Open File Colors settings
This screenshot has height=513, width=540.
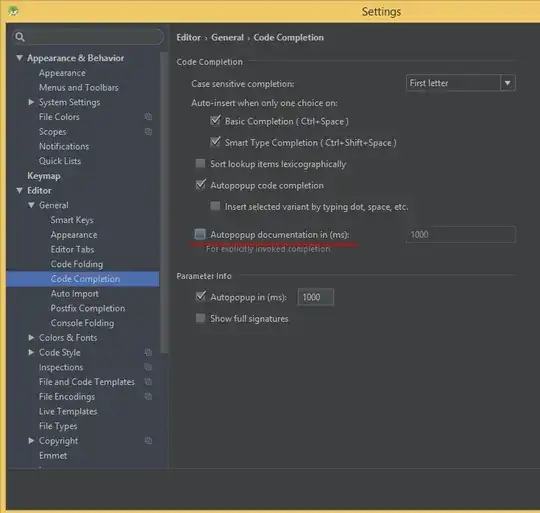click(x=59, y=117)
